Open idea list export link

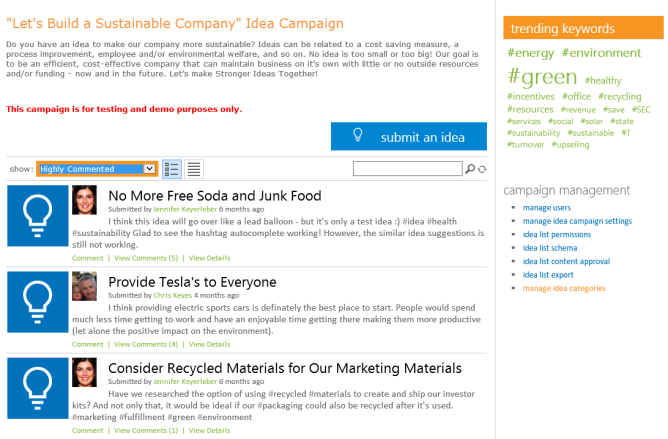[x=548, y=274]
